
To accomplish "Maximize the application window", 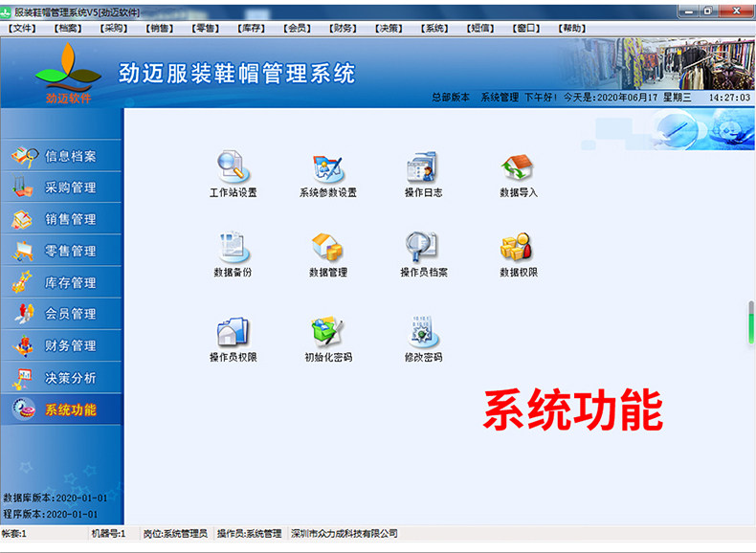I will pyautogui.click(x=708, y=11).
